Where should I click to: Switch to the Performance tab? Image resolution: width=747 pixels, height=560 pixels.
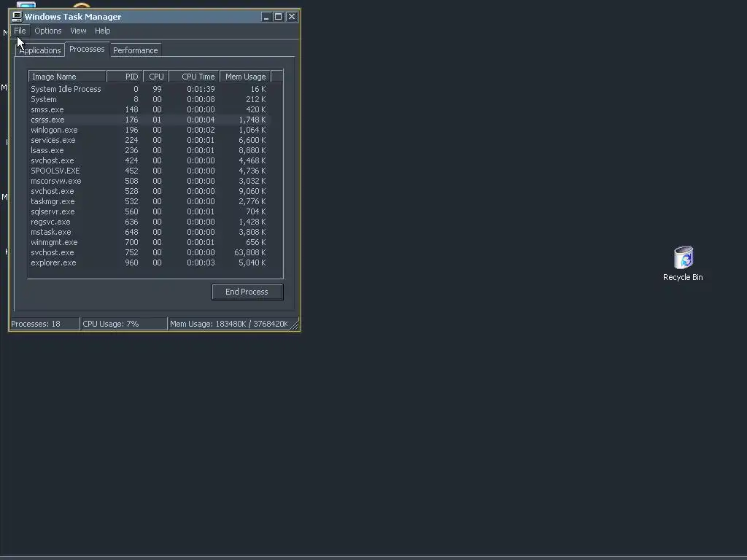135,50
